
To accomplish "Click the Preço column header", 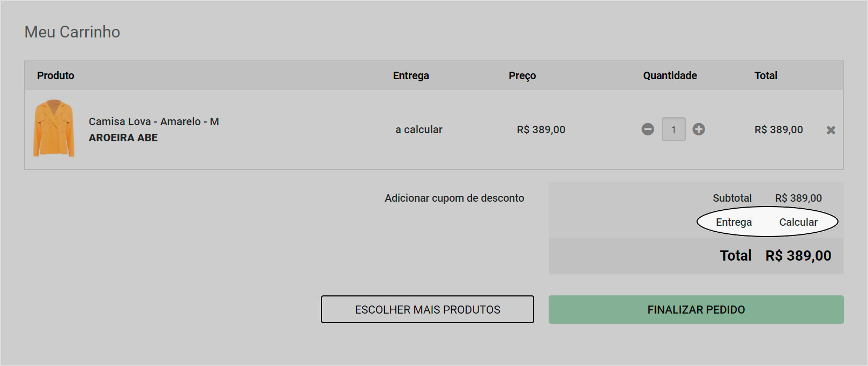I will pos(522,75).
